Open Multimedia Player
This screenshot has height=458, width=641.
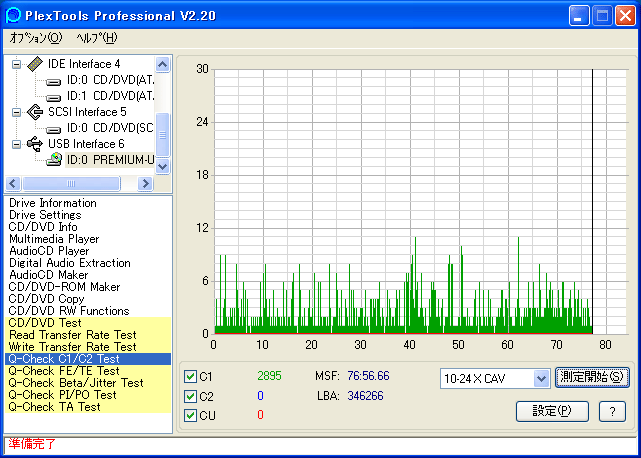click(54, 239)
